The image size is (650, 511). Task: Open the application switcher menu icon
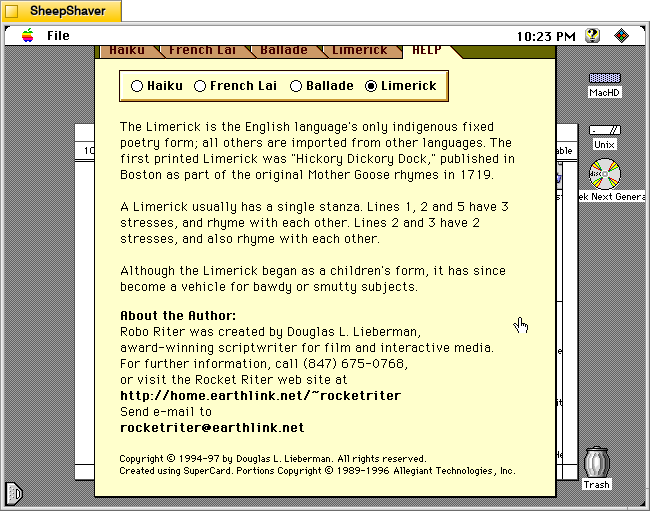(621, 36)
